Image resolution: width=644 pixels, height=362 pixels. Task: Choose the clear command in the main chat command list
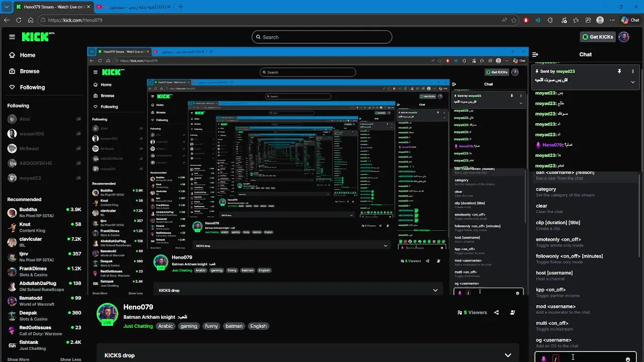(x=585, y=209)
